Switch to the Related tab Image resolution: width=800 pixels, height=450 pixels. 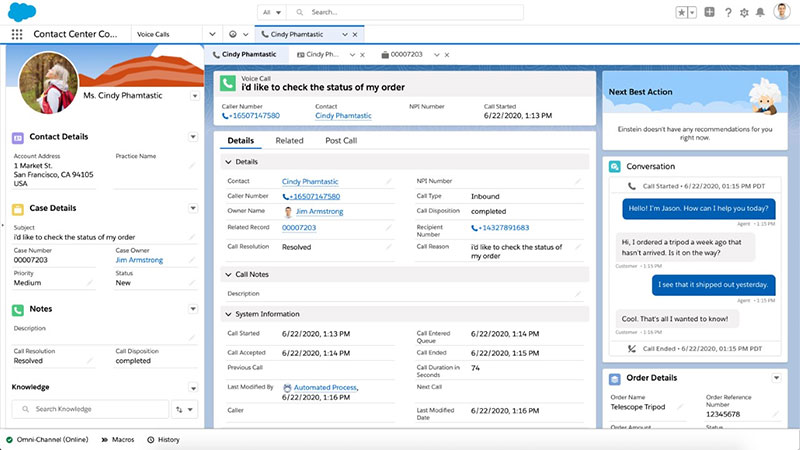(290, 141)
